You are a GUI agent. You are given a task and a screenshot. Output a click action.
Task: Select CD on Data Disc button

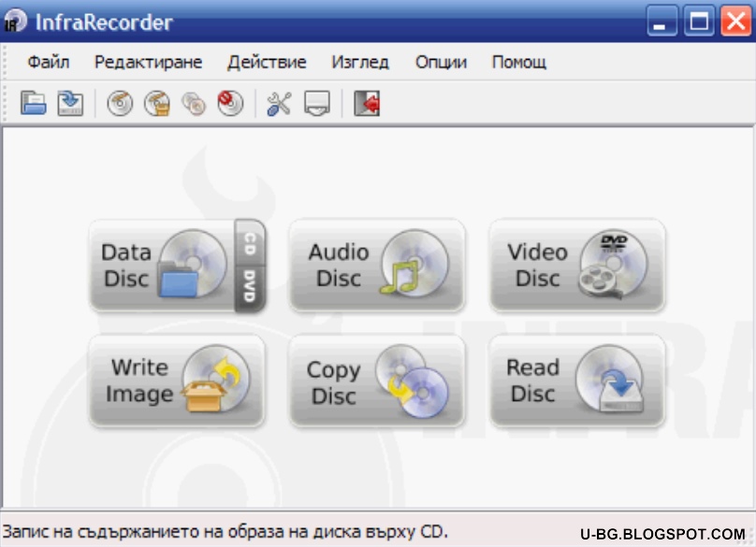point(250,243)
